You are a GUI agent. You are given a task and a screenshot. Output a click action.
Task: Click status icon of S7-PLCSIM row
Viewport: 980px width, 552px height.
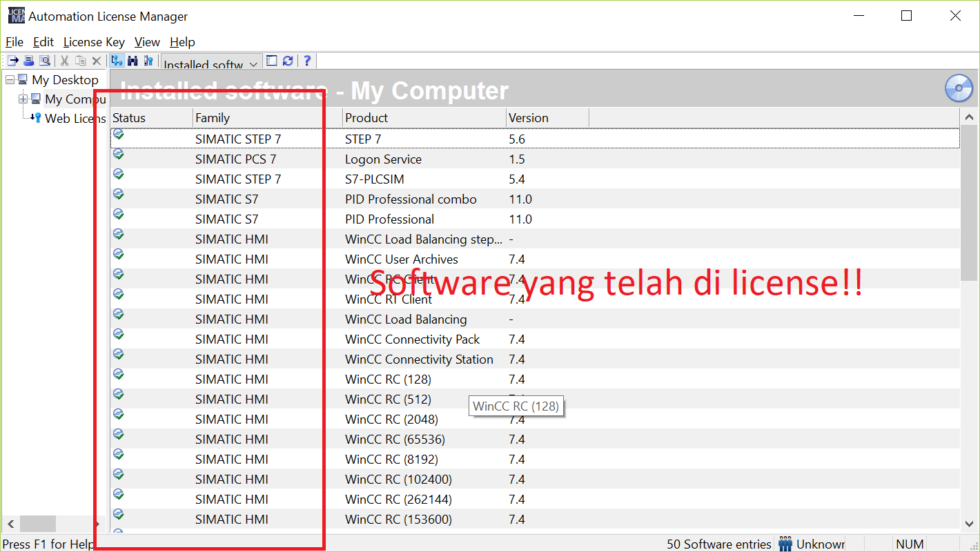pos(119,175)
